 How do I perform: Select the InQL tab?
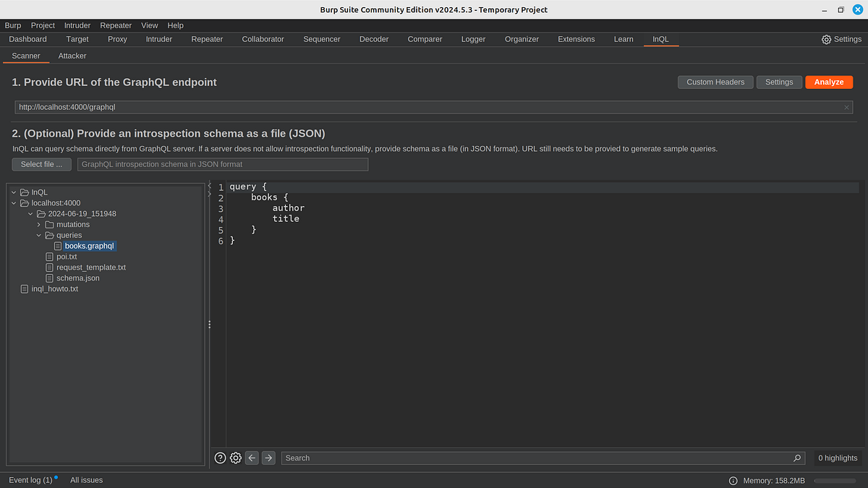click(x=661, y=39)
